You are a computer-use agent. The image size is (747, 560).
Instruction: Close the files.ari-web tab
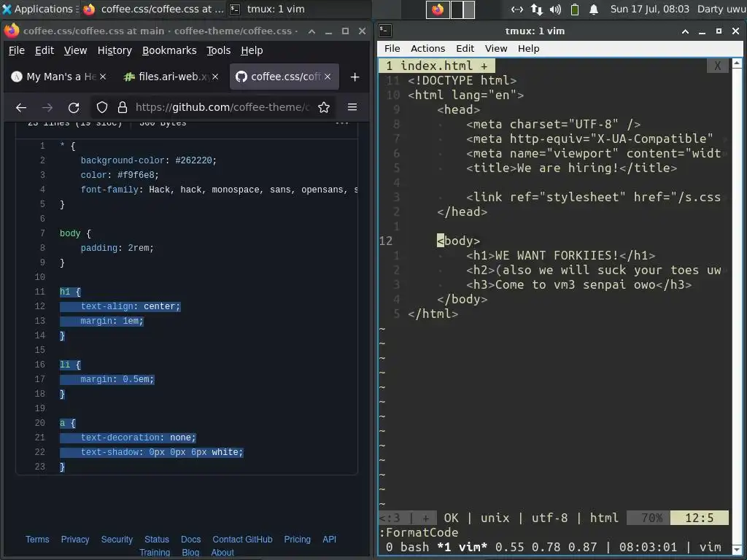coord(215,77)
